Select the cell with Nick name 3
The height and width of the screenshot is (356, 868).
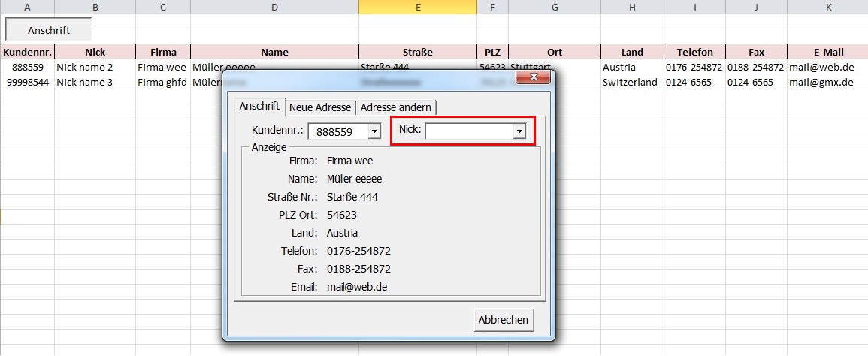pyautogui.click(x=84, y=82)
